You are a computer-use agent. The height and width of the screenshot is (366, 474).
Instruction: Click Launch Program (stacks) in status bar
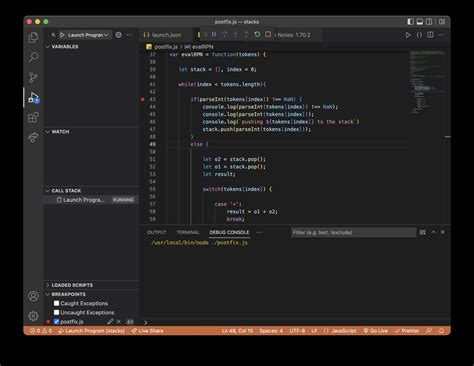[91, 331]
